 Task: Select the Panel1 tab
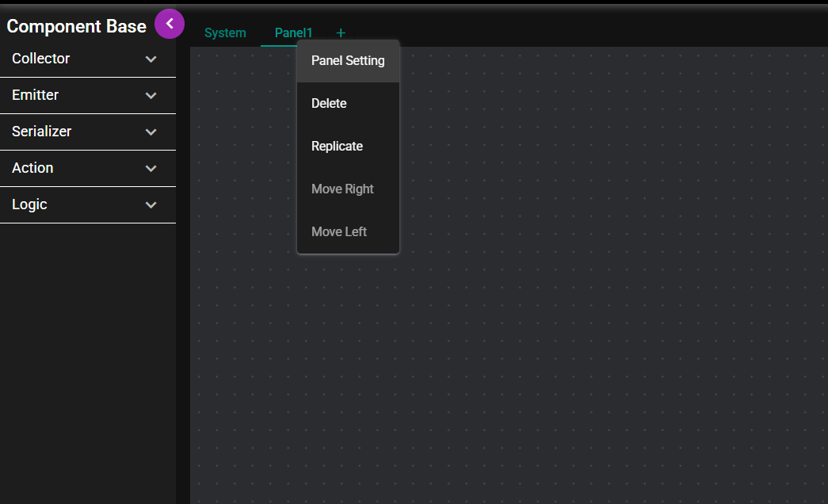coord(292,32)
